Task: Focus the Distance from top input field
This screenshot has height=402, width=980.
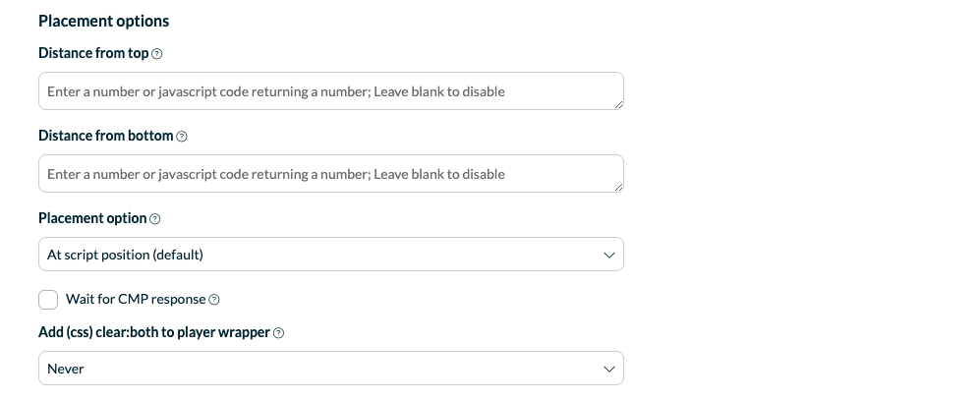Action: (331, 91)
